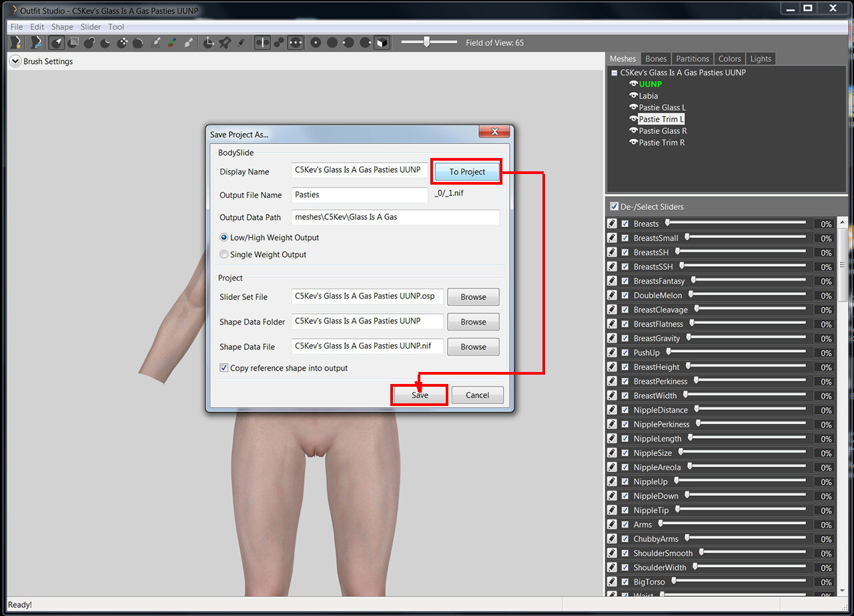Click the Field of View slider handle
This screenshot has width=854, height=616.
pos(427,42)
